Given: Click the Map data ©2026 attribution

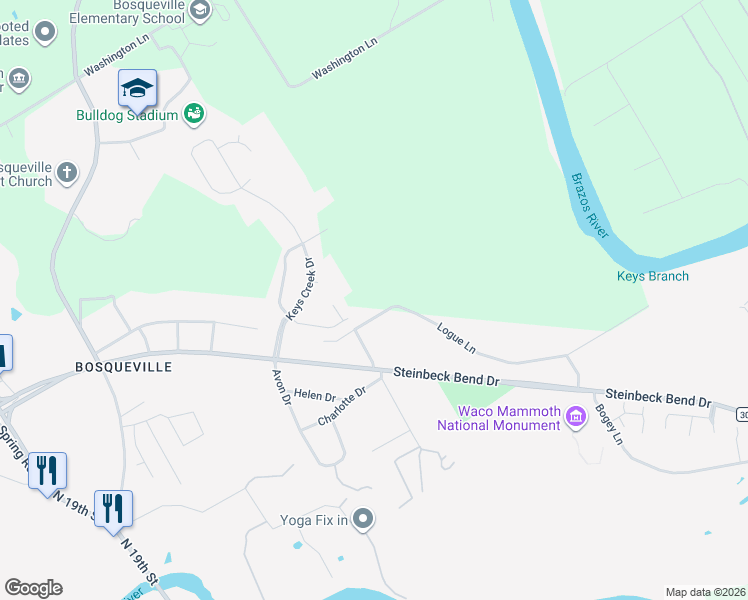Looking at the screenshot, I should 706,592.
